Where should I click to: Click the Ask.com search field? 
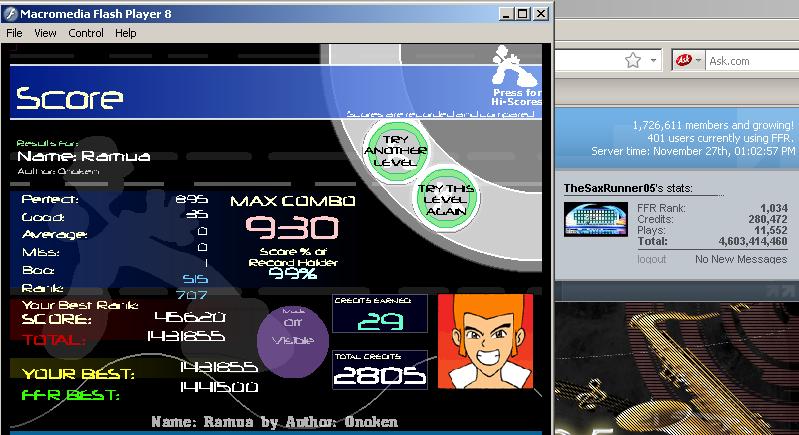752,61
